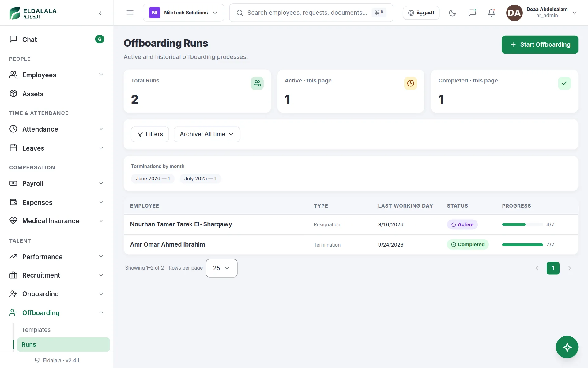The image size is (588, 368).
Task: Click the shield icon beside version text
Action: click(37, 360)
